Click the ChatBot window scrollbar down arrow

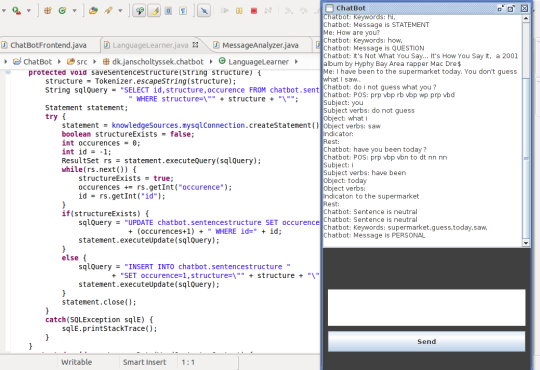526,243
